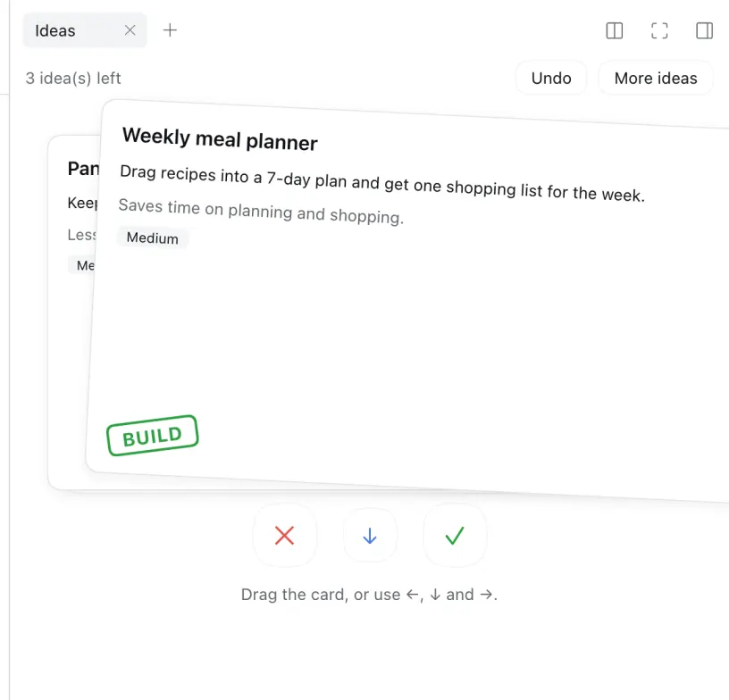729x700 pixels.
Task: Skip idea with blue down arrow
Action: [370, 535]
